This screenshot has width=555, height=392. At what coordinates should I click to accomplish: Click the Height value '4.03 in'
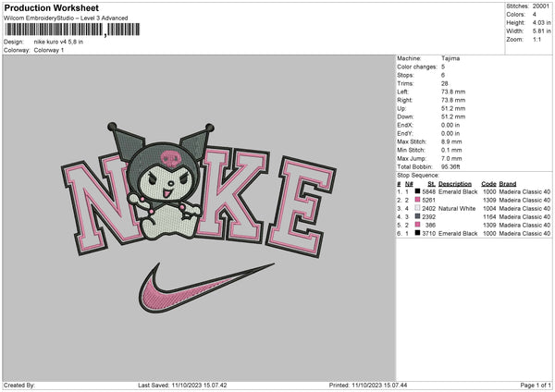[x=541, y=22]
